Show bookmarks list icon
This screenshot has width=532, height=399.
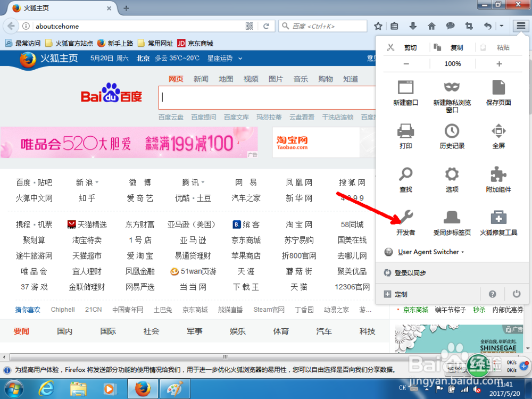pyautogui.click(x=394, y=26)
